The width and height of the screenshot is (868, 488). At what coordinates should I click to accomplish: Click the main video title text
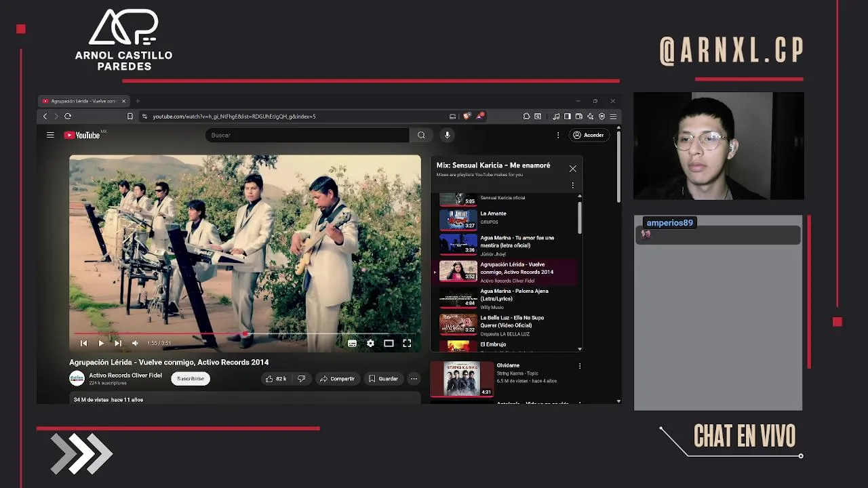169,363
